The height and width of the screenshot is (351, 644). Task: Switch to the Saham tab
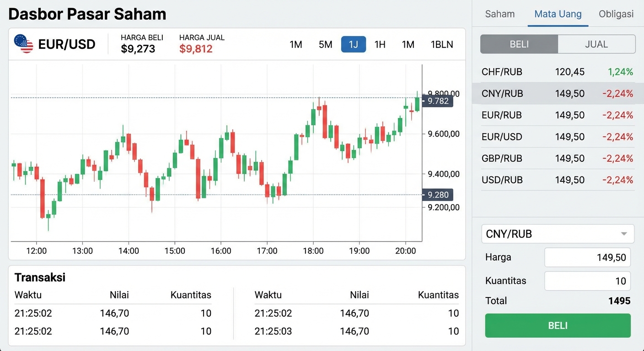pyautogui.click(x=500, y=14)
